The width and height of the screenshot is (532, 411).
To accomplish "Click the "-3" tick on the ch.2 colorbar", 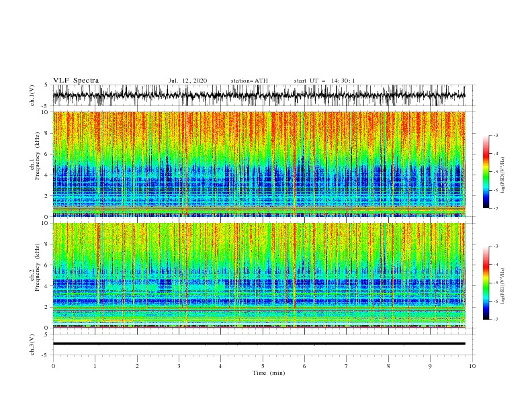I will pos(496,246).
